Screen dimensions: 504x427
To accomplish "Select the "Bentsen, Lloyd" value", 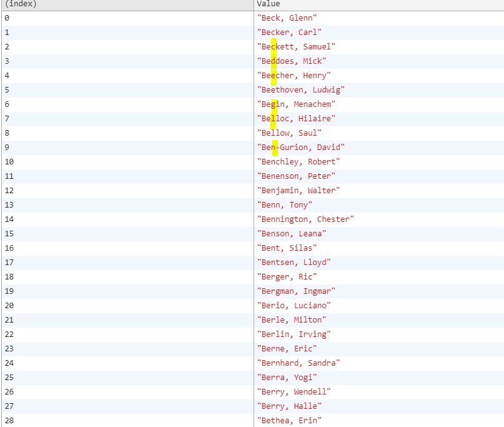I will coord(294,263).
